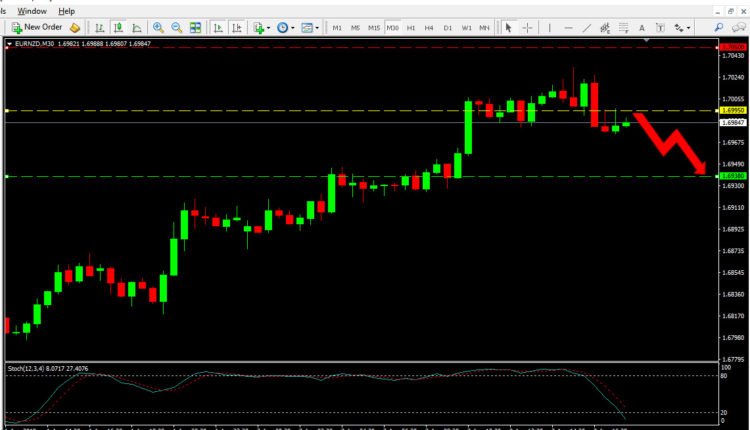This screenshot has height=430, width=750.
Task: Click the yellow 1.69950 price label
Action: point(733,110)
